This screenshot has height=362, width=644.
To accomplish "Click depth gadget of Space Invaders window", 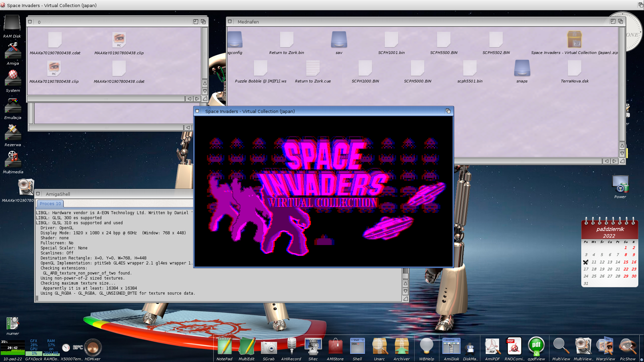I will point(448,111).
